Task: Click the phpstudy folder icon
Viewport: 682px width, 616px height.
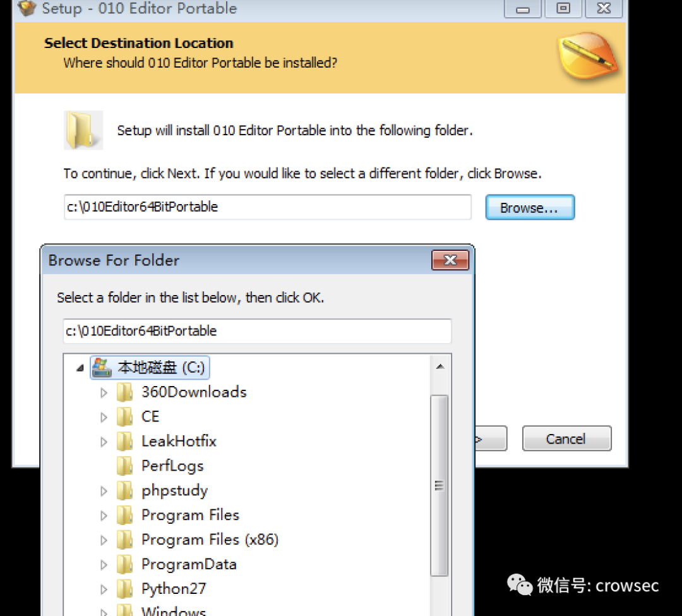Action: point(124,491)
